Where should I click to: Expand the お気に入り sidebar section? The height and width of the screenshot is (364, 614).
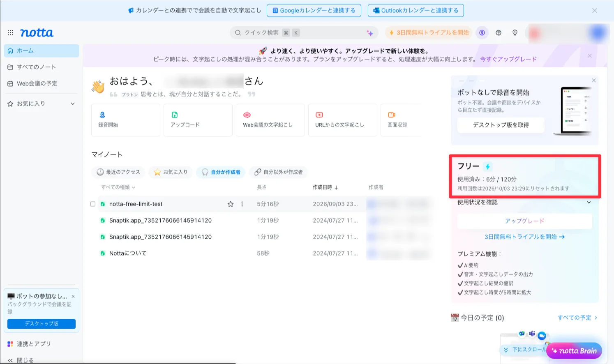coord(73,104)
